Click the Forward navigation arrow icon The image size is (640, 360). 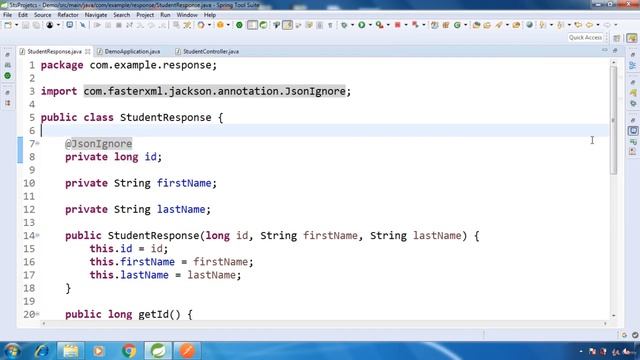[x=607, y=25]
